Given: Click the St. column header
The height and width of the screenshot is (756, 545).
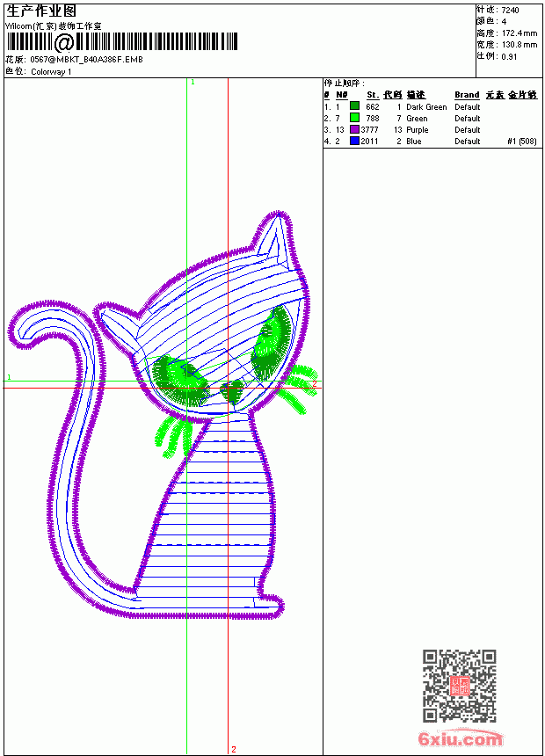Looking at the screenshot, I should (x=373, y=95).
